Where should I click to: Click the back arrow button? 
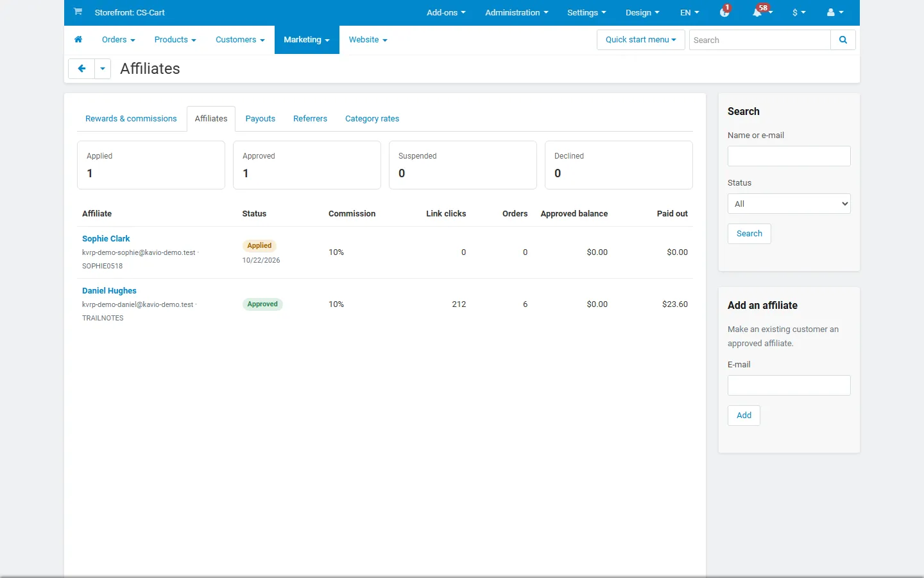81,69
